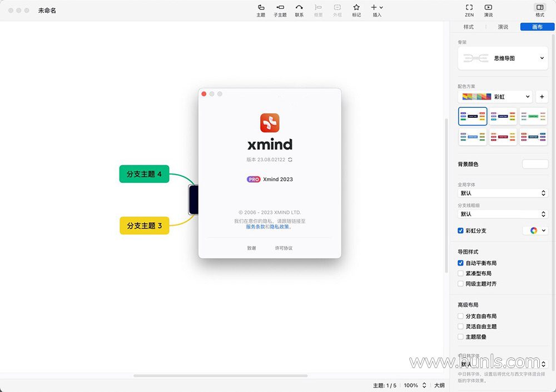Select the first dark-center theme thumbnail
556x392 pixels.
coord(473,116)
